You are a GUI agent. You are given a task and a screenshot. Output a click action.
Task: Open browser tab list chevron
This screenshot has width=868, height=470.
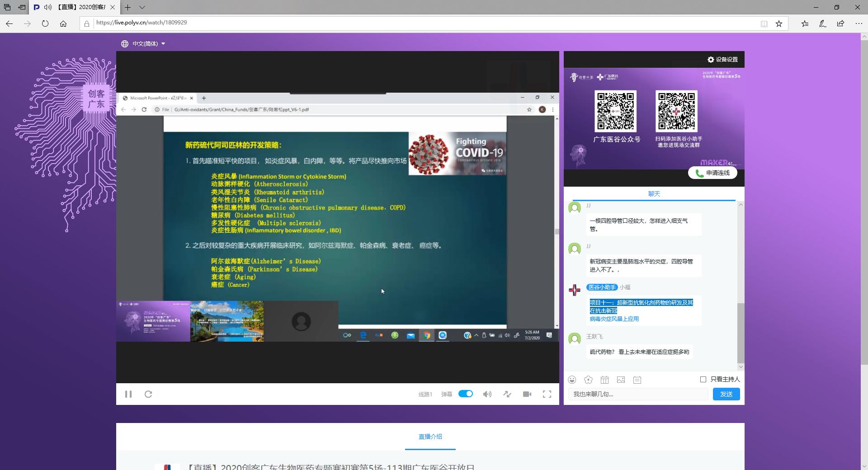pos(142,7)
